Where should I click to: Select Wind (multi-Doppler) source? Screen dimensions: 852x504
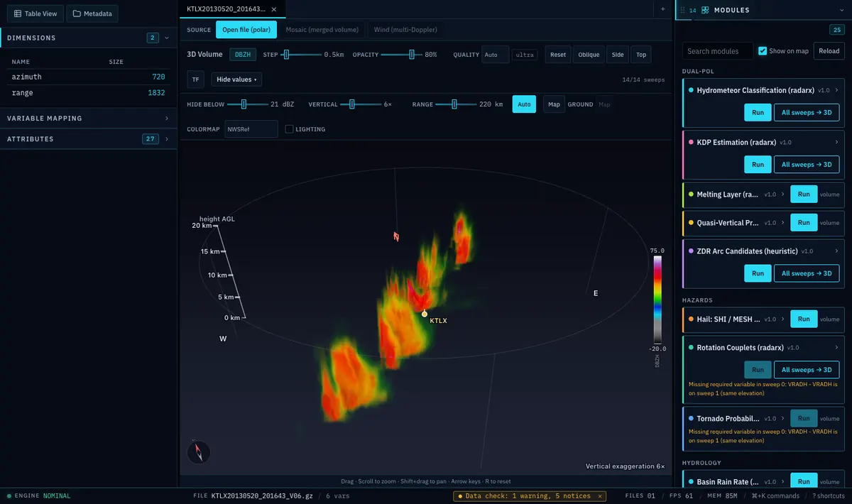click(x=405, y=30)
